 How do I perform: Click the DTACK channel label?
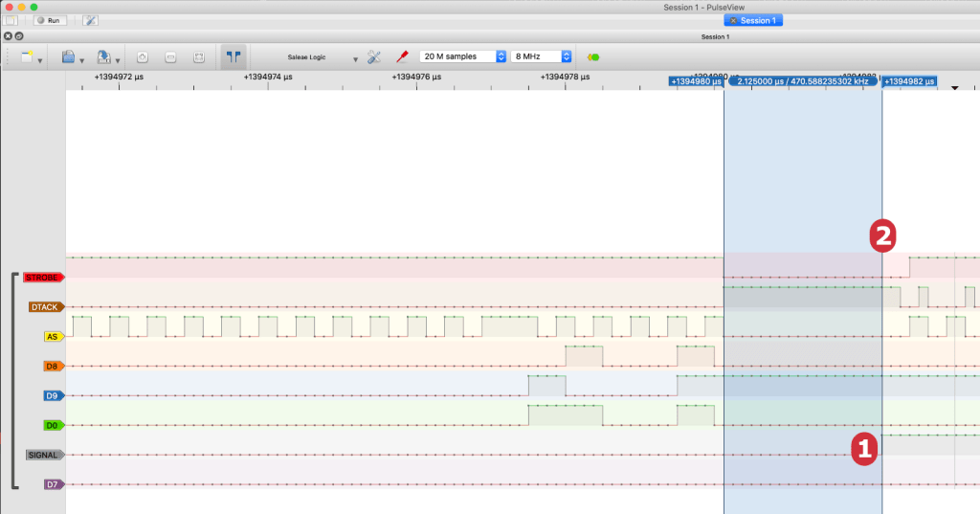point(46,307)
